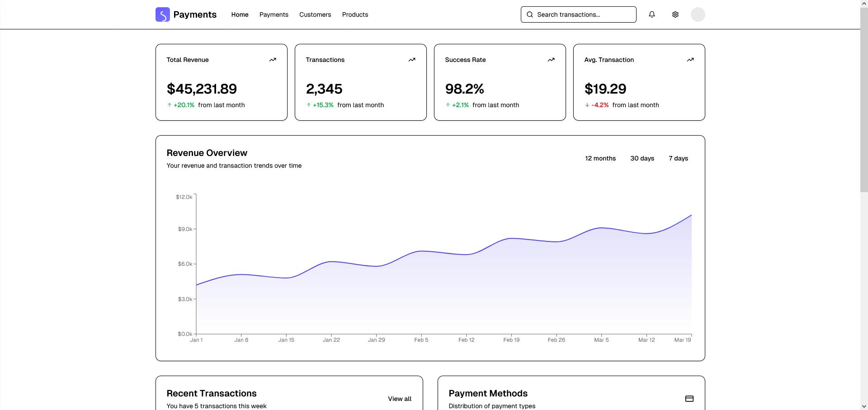Click the trend icon on Avg. Transaction card
Viewport: 868px width, 410px height.
tap(690, 59)
